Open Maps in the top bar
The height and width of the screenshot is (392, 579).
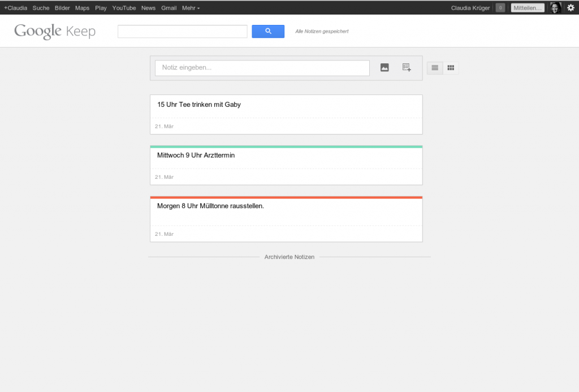[x=83, y=8]
